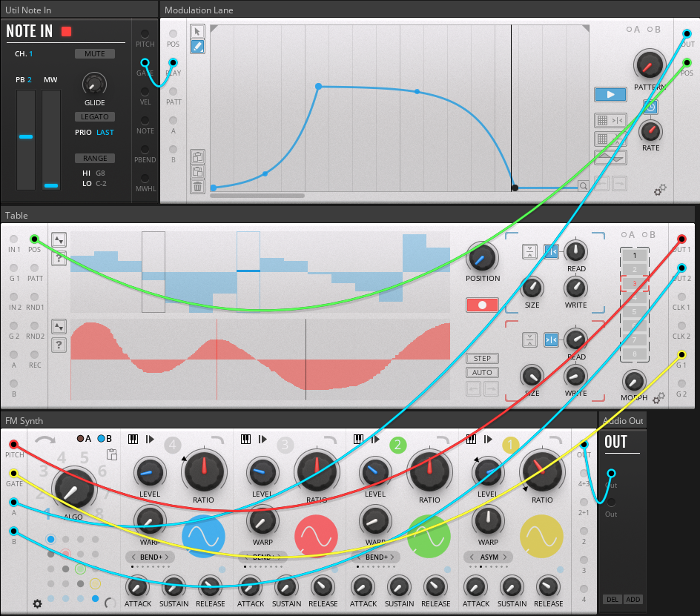700x616 pixels.
Task: Open the BEND+ warp selector on operator 4
Action: pyautogui.click(x=149, y=557)
